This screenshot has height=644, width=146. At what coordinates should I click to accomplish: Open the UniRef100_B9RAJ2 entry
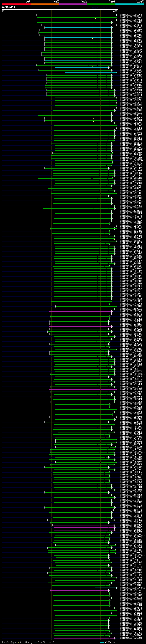[131, 509]
